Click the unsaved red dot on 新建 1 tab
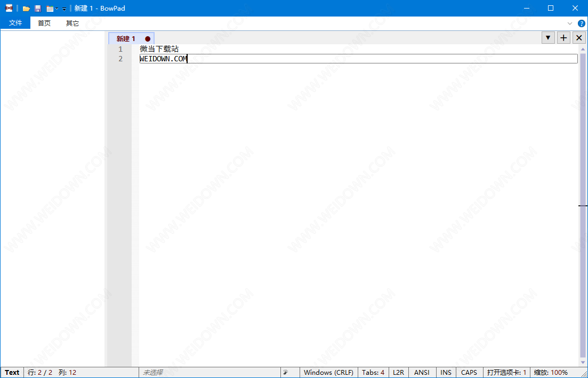Image resolution: width=588 pixels, height=378 pixels. [148, 38]
